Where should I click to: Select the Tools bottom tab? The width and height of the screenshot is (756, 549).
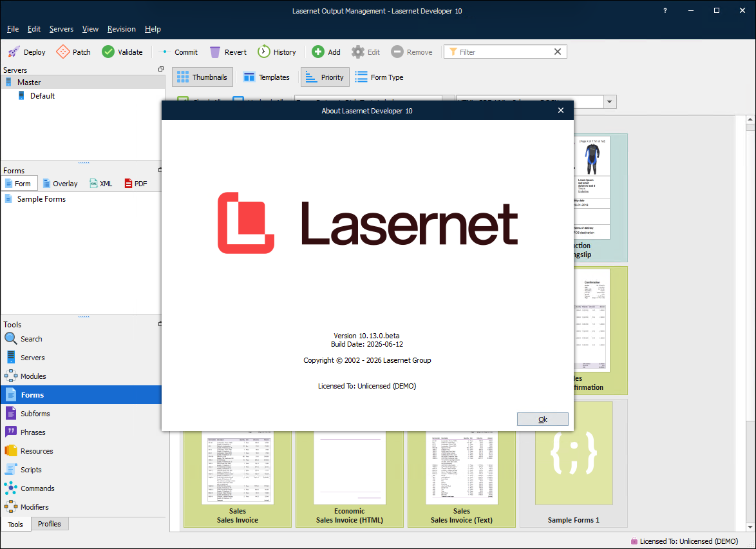(15, 524)
